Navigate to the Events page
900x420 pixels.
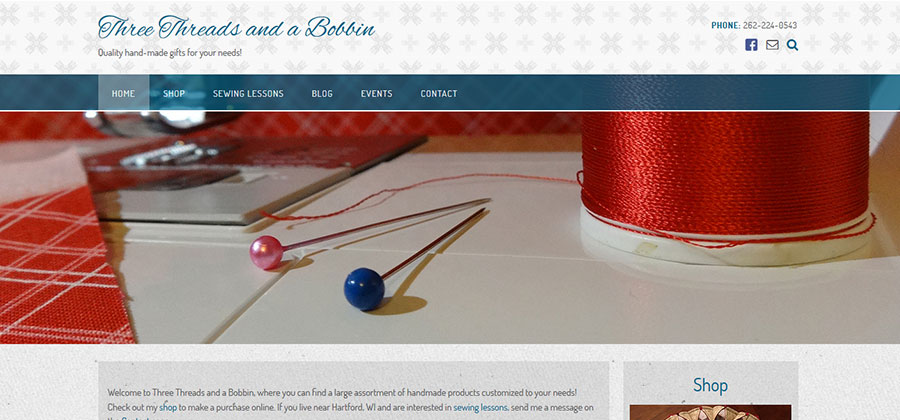pos(377,93)
